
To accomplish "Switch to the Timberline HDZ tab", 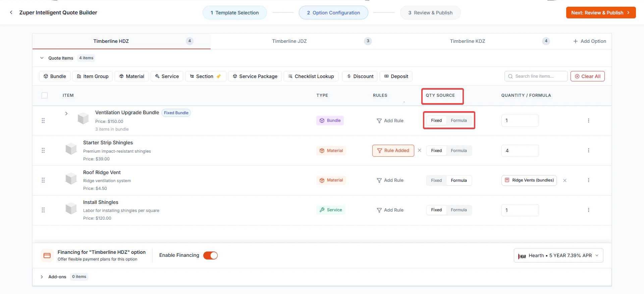I will point(121,41).
